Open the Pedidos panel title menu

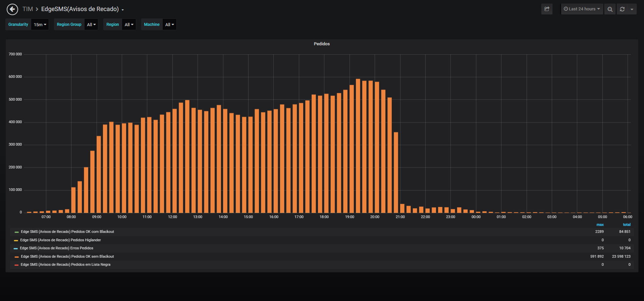pos(322,44)
